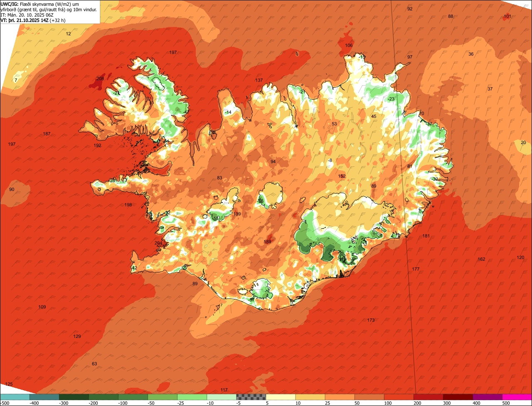The height and width of the screenshot is (406, 532).
Task: Click the ocean value 88
Action: [451, 16]
